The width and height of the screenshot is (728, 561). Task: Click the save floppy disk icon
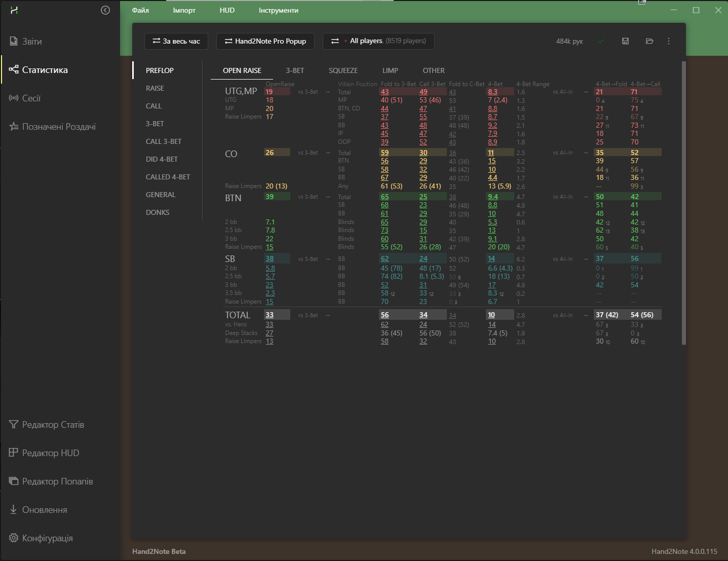tap(625, 41)
